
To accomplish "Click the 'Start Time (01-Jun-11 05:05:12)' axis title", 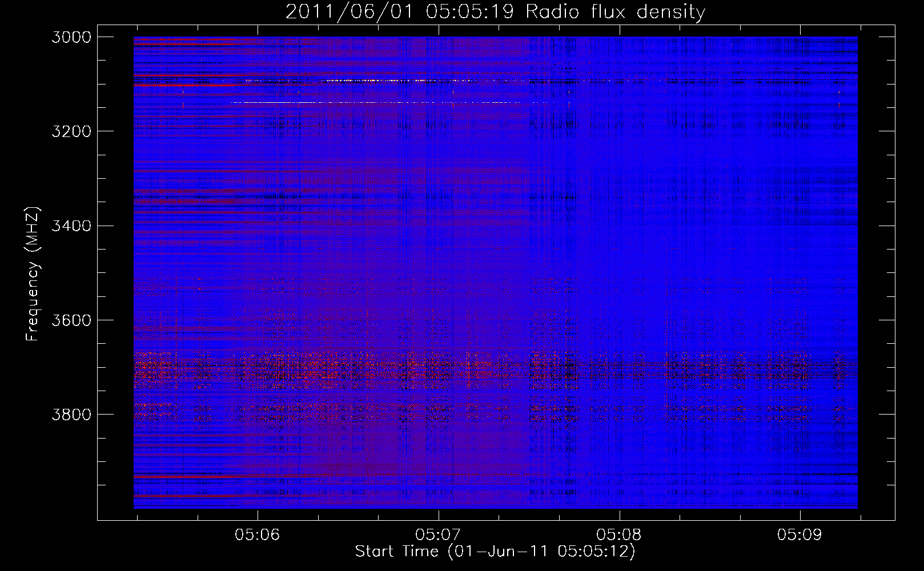I will coord(495,552).
